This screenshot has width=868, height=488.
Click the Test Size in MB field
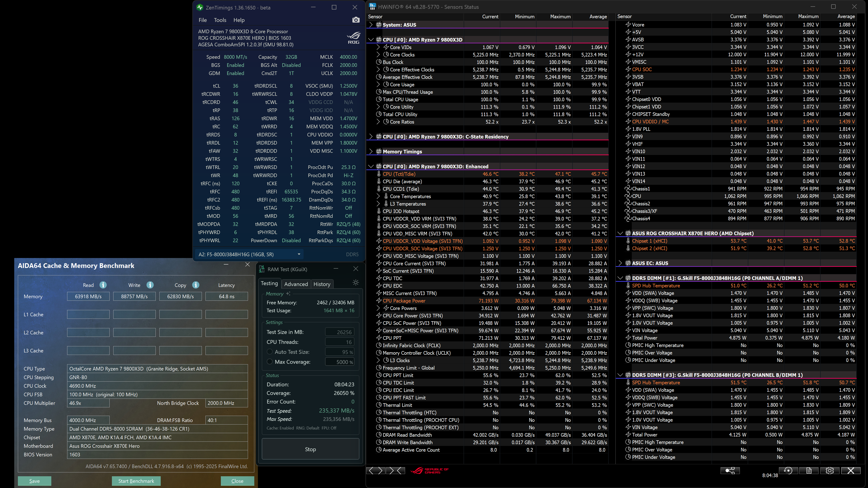(340, 332)
